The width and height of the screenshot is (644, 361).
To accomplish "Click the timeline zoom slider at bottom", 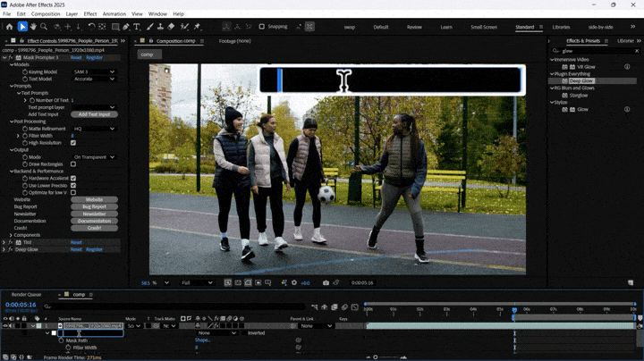I will point(376,357).
